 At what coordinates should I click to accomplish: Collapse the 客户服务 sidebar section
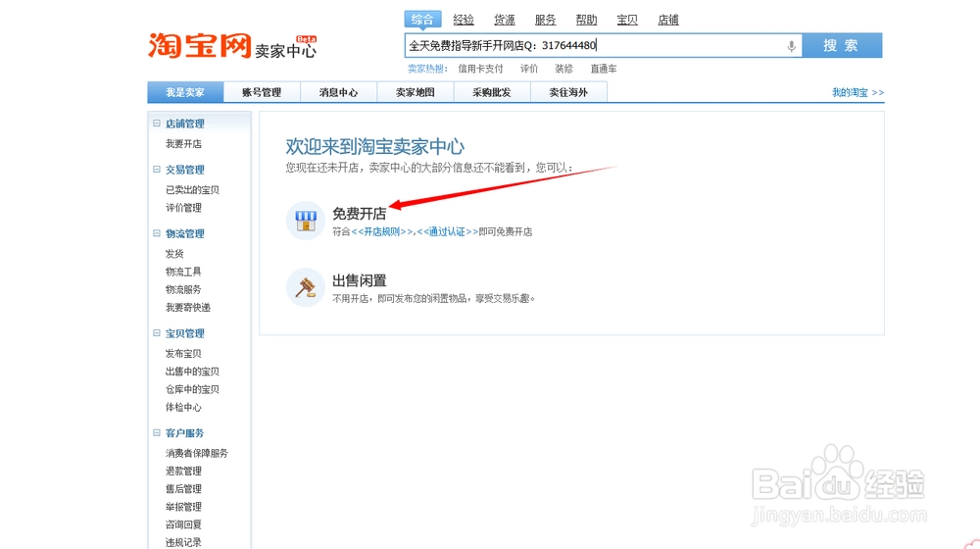pos(157,432)
